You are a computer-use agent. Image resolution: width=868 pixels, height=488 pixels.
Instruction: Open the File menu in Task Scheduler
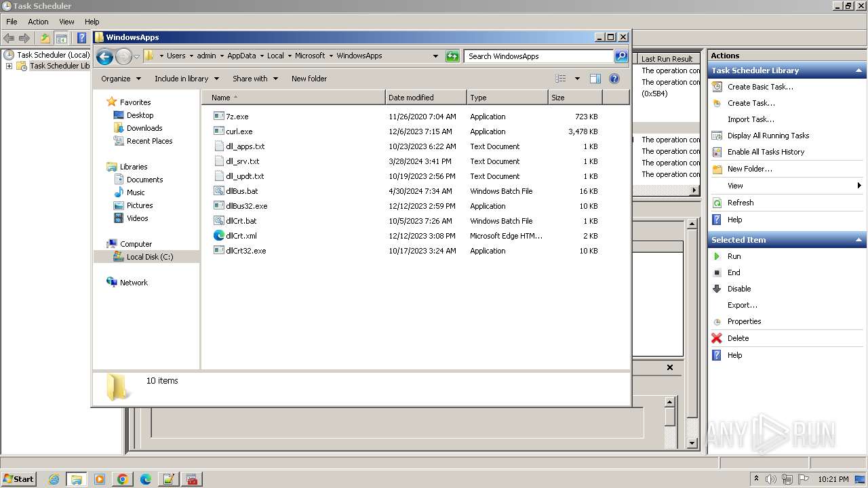click(12, 22)
